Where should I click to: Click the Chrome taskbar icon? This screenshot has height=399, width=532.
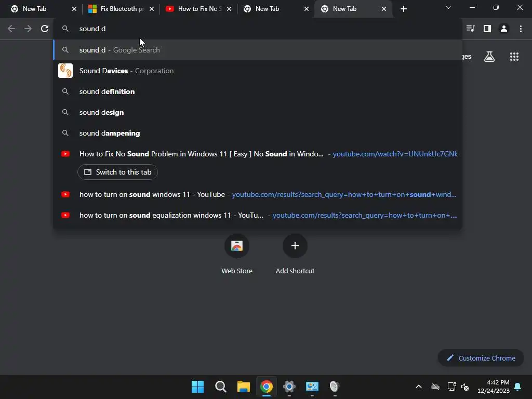pyautogui.click(x=267, y=387)
